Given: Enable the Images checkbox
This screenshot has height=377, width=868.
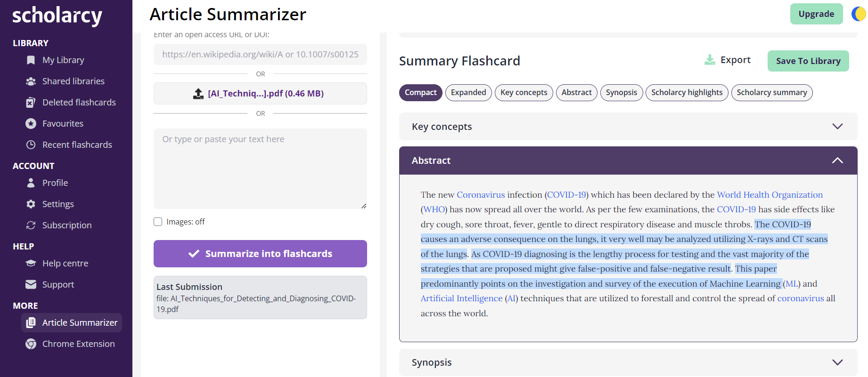Looking at the screenshot, I should coord(157,221).
